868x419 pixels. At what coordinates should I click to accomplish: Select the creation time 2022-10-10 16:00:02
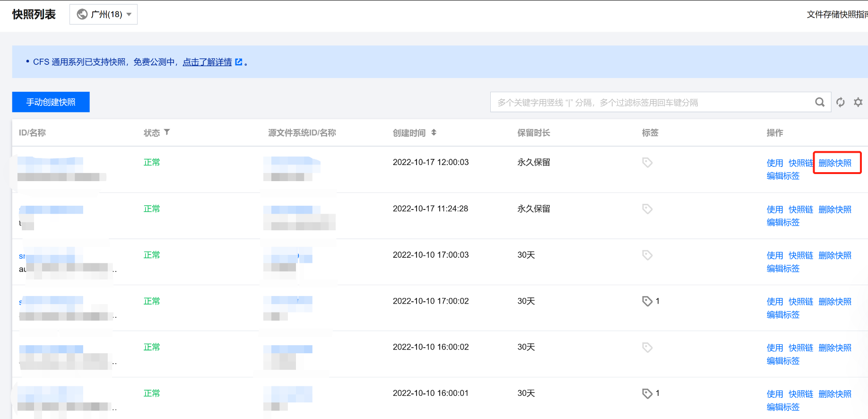pyautogui.click(x=431, y=347)
